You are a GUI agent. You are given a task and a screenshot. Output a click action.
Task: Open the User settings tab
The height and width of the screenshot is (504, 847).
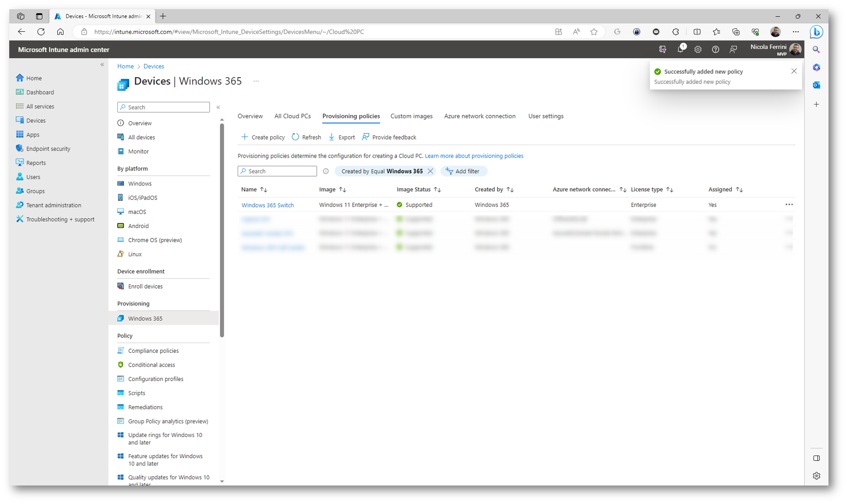(546, 116)
